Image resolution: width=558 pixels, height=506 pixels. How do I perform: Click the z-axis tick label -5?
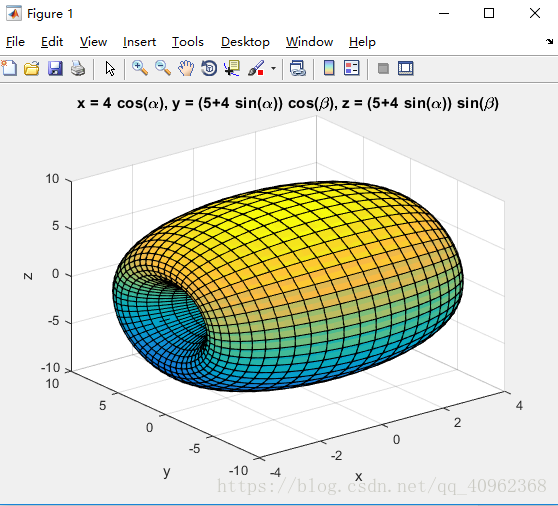(53, 321)
